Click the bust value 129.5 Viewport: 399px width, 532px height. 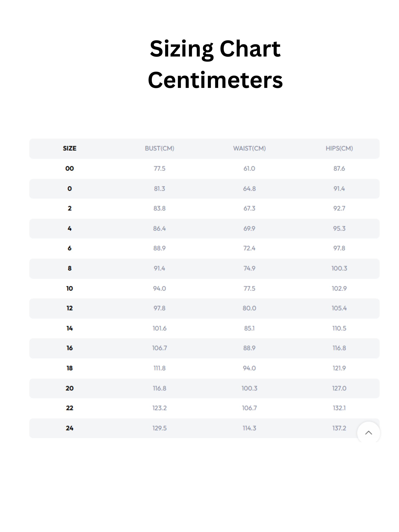click(x=159, y=428)
